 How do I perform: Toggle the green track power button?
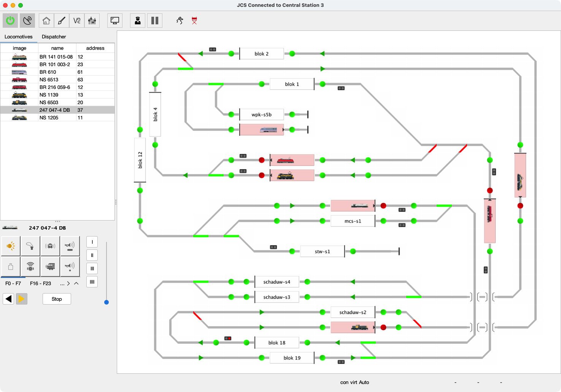click(x=10, y=21)
